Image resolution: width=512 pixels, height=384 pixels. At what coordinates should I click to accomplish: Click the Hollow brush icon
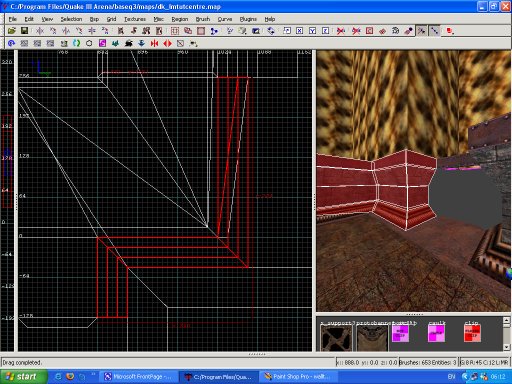click(175, 31)
